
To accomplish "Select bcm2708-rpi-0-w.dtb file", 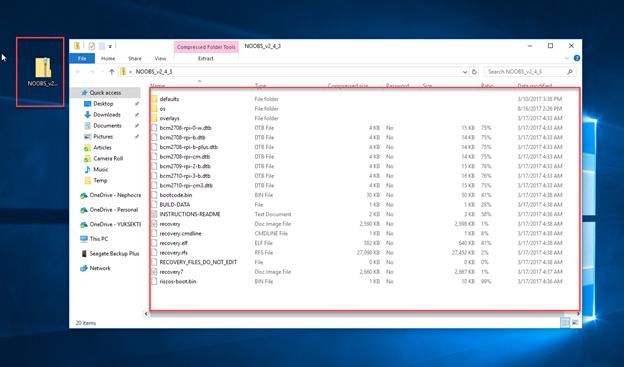I will (x=185, y=128).
